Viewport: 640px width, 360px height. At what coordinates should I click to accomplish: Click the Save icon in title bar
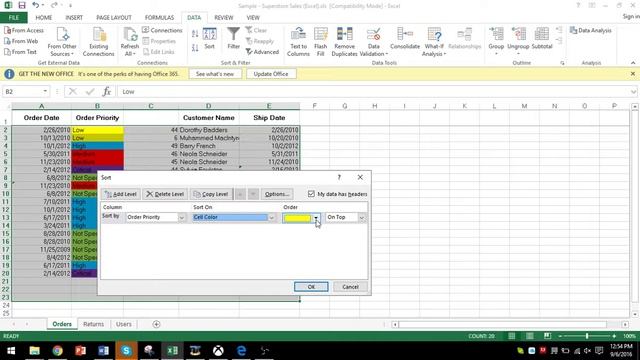pyautogui.click(x=22, y=5)
